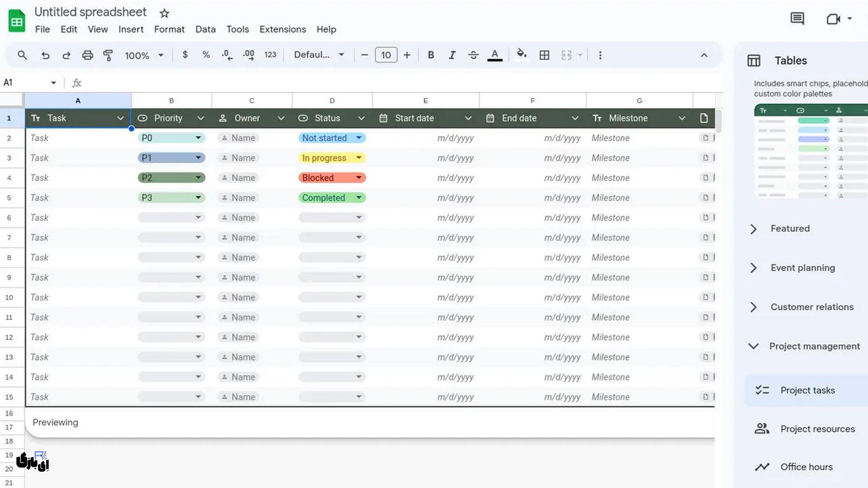Image resolution: width=868 pixels, height=488 pixels.
Task: Click the Undo arrow
Action: (46, 55)
